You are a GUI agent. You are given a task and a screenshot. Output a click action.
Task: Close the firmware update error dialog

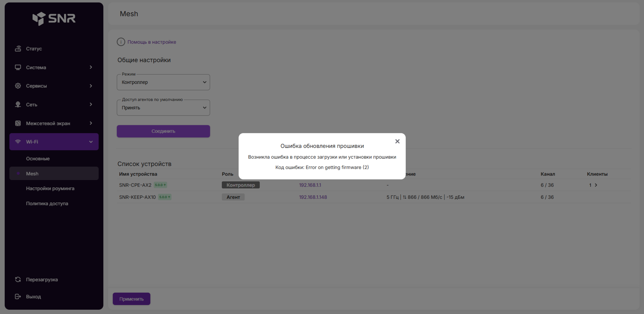(x=397, y=141)
